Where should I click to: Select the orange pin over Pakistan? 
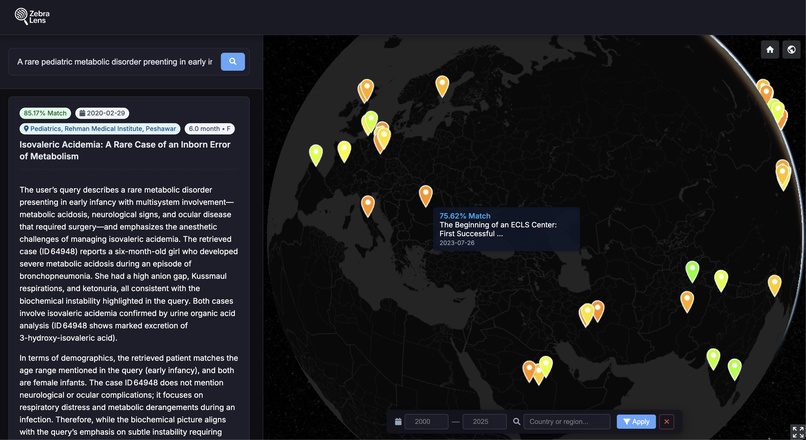coord(597,310)
